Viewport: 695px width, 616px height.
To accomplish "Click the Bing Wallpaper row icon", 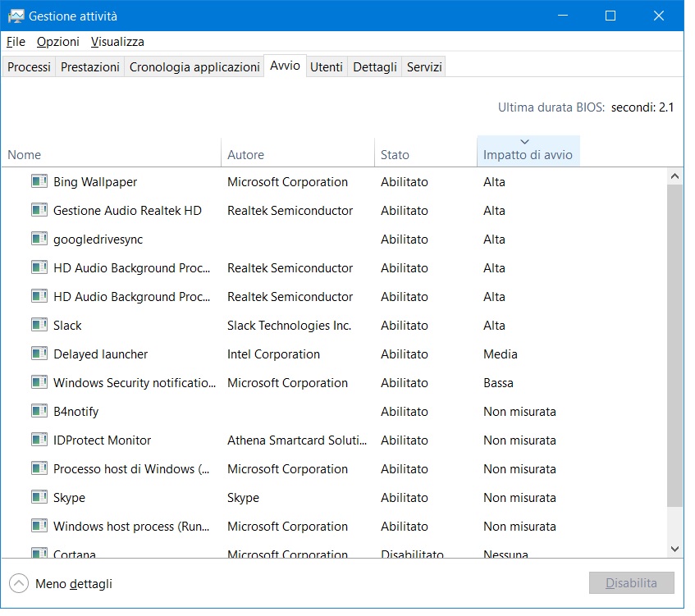I will pos(39,181).
